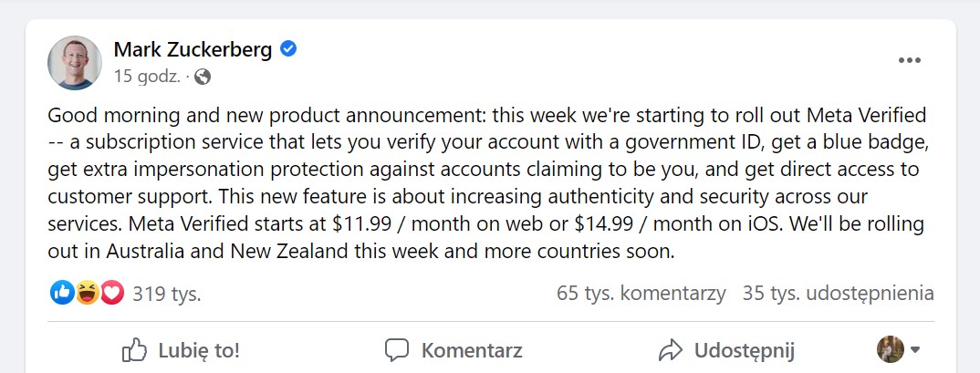Click the "Komentarz" text label
This screenshot has width=980, height=373.
click(471, 350)
